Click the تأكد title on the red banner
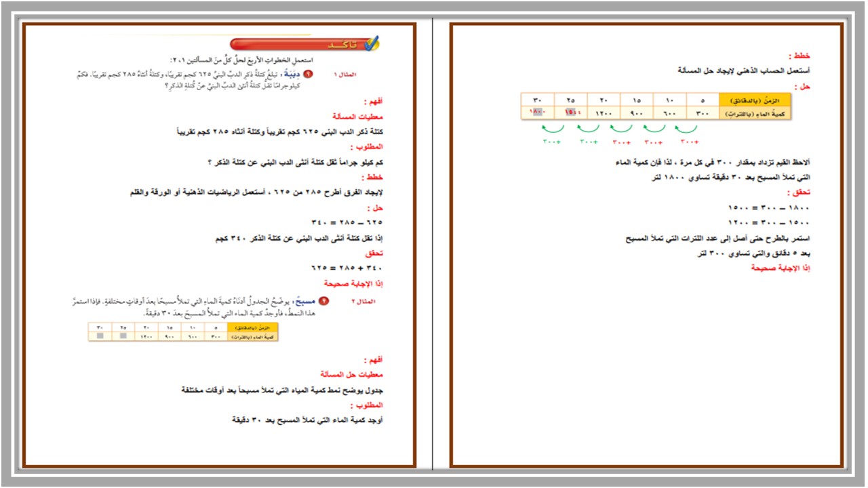The width and height of the screenshot is (868, 488). coord(341,45)
